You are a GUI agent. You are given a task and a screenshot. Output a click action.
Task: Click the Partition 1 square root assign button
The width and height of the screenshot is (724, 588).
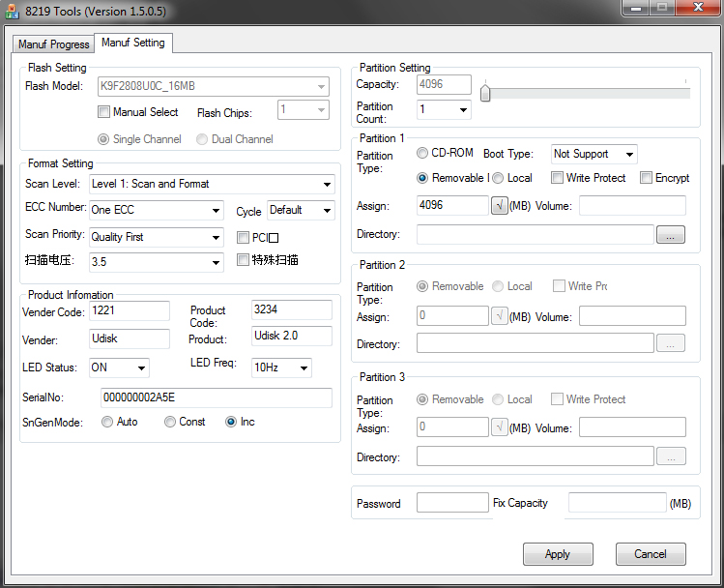coord(499,206)
